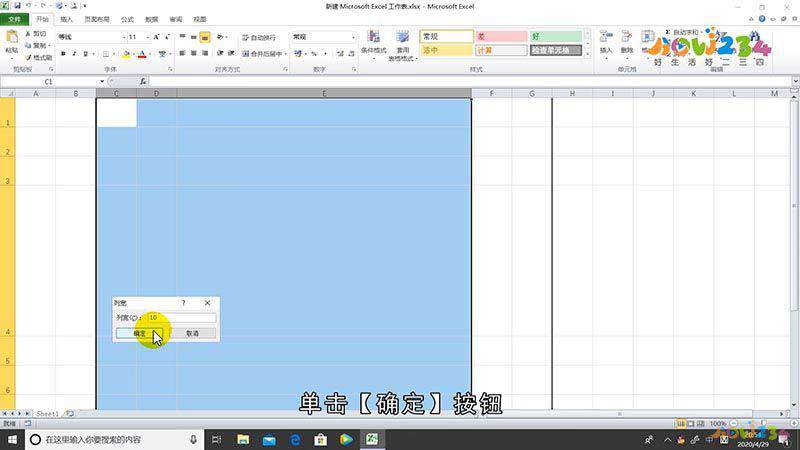The width and height of the screenshot is (800, 450).
Task: Switch to the Data (数据) tab
Action: (152, 19)
